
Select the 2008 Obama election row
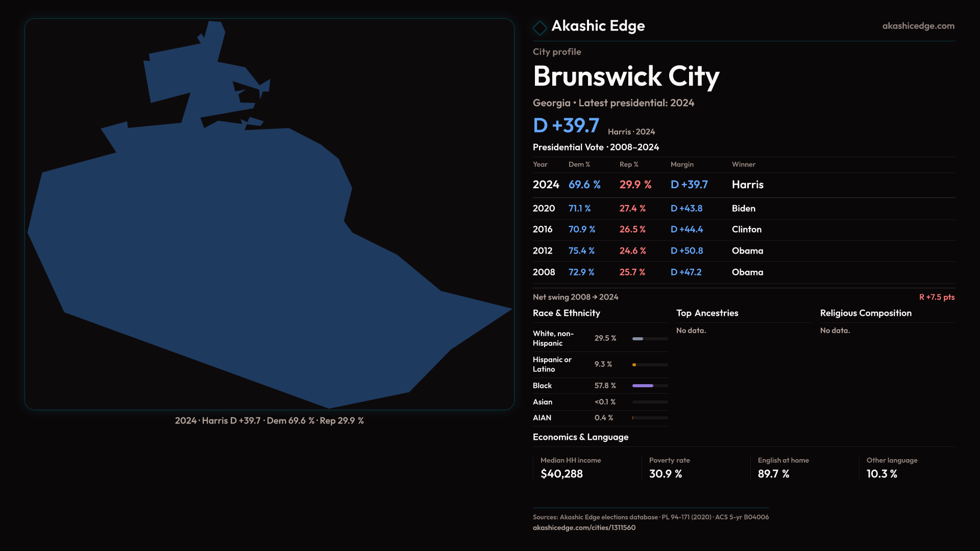(743, 272)
